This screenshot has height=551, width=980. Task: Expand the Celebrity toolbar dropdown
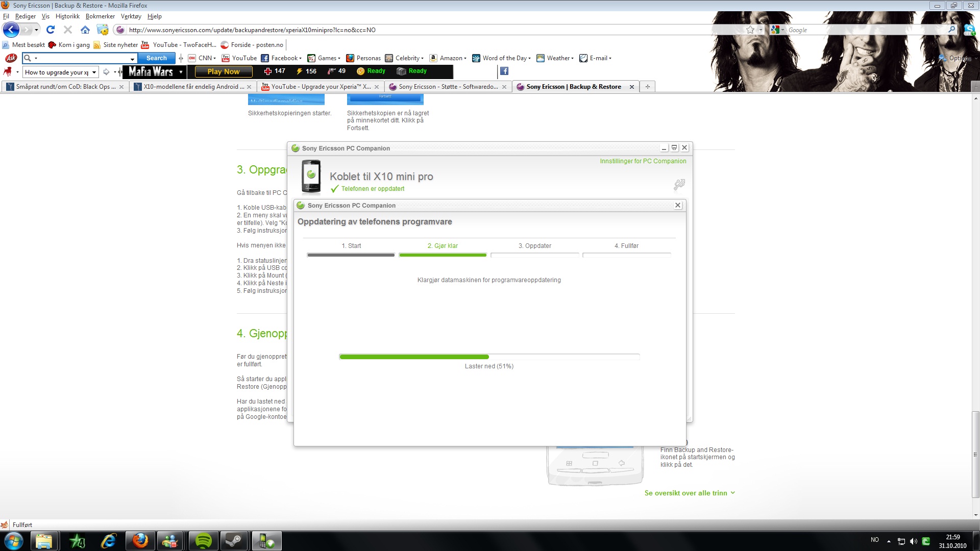coord(422,58)
